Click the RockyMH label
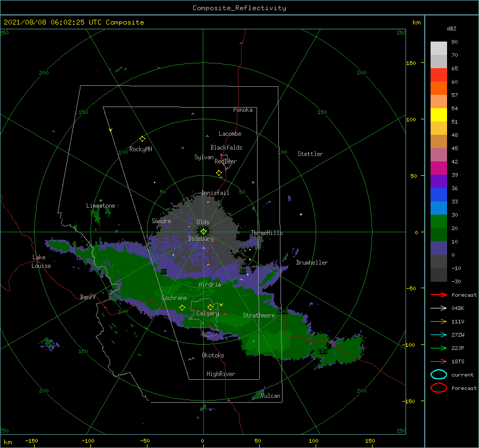Image resolution: width=479 pixels, height=448 pixels. tap(141, 149)
